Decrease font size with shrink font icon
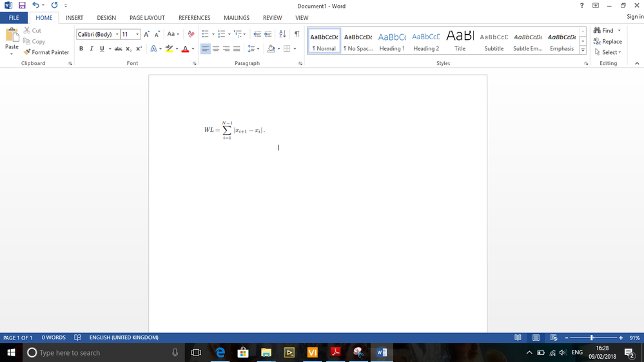 (x=157, y=35)
